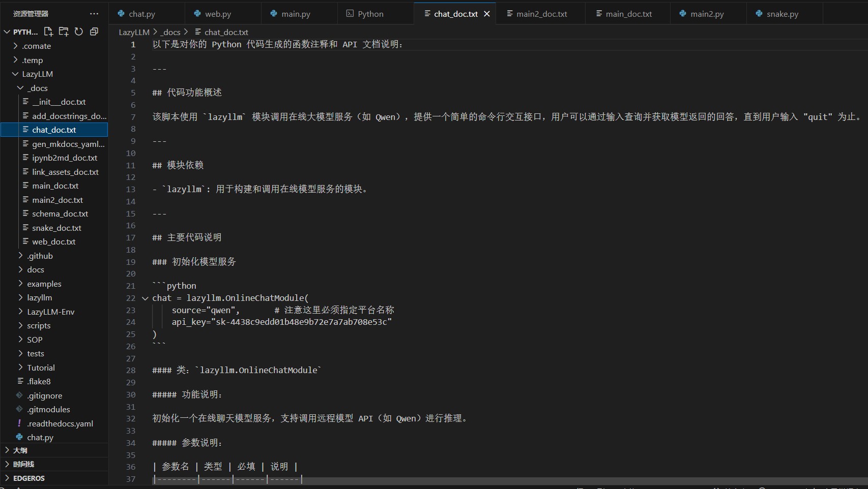Click line number 28 in the gutter
This screenshot has height=489, width=868.
point(131,371)
